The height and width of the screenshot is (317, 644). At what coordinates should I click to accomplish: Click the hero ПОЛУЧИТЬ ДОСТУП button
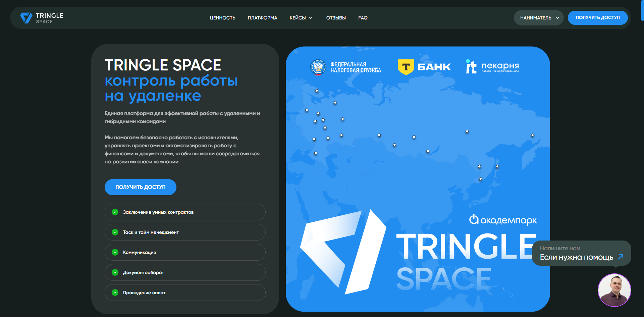coord(141,187)
